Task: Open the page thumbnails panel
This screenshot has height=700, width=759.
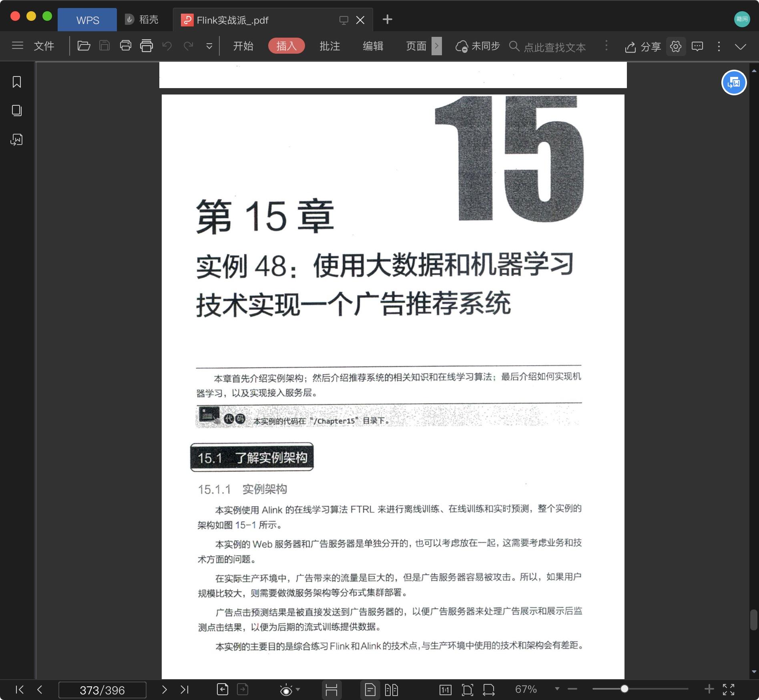Action: (17, 111)
